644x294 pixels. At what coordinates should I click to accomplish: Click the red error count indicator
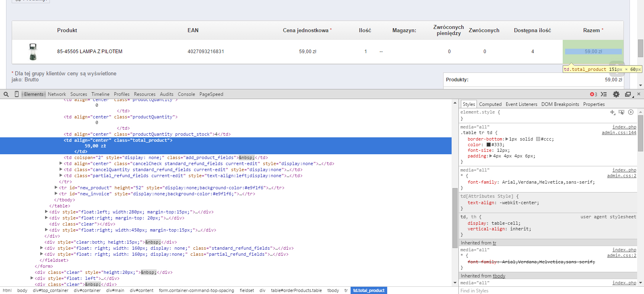tap(594, 94)
